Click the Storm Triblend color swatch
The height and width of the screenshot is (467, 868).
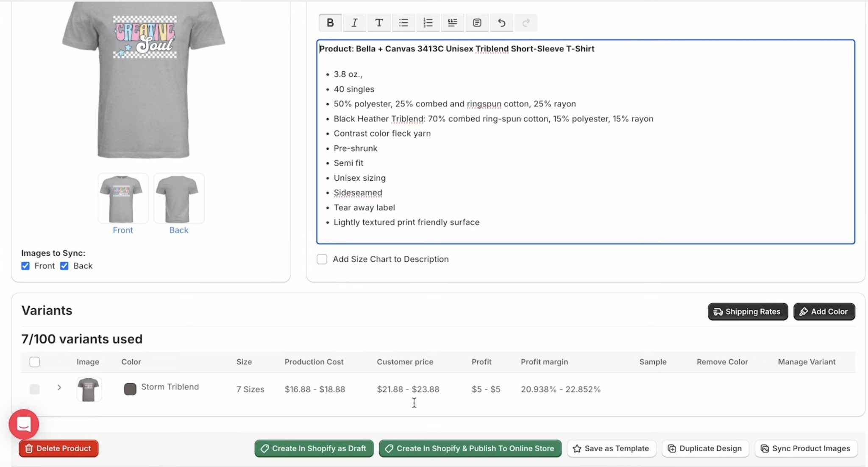coord(130,389)
